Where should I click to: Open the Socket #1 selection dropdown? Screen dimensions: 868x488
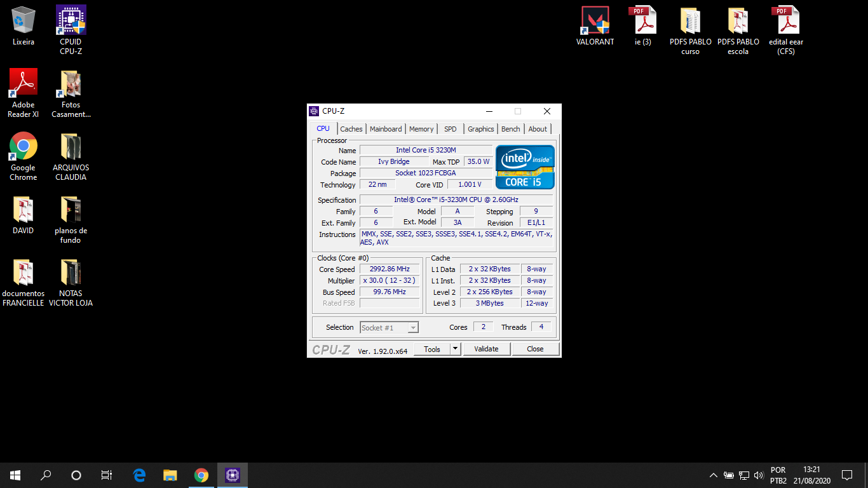coord(389,328)
